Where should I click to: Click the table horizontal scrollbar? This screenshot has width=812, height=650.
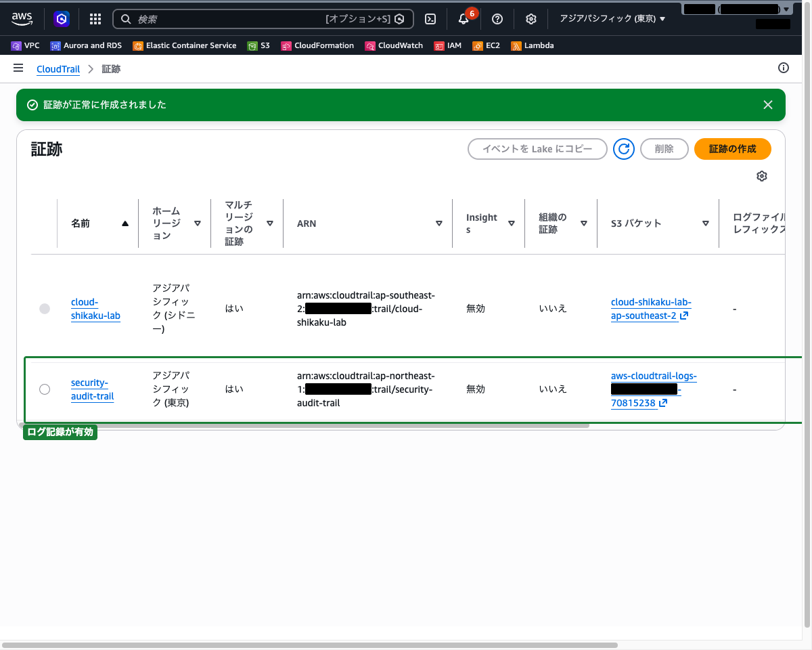point(304,426)
